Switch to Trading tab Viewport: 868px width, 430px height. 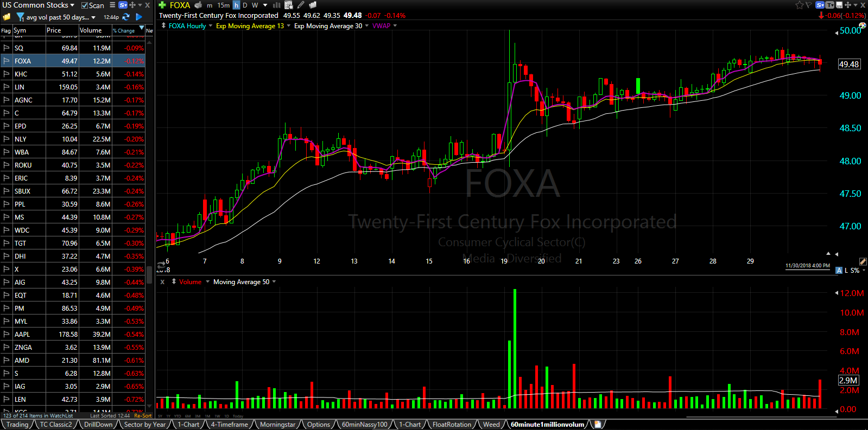coord(17,425)
